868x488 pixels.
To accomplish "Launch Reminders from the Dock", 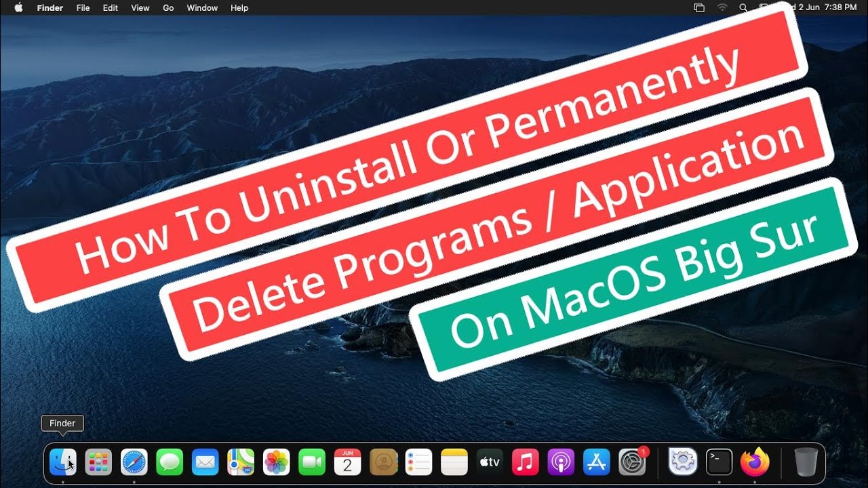I will (419, 462).
